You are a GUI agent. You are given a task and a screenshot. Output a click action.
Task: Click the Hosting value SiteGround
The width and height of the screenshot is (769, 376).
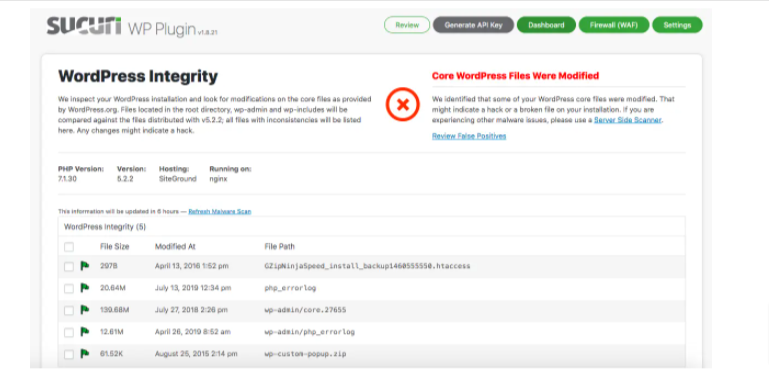[x=178, y=179]
